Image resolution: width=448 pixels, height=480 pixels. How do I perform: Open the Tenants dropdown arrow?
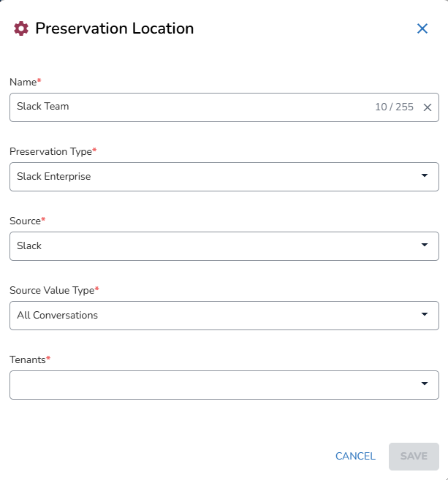tap(425, 384)
